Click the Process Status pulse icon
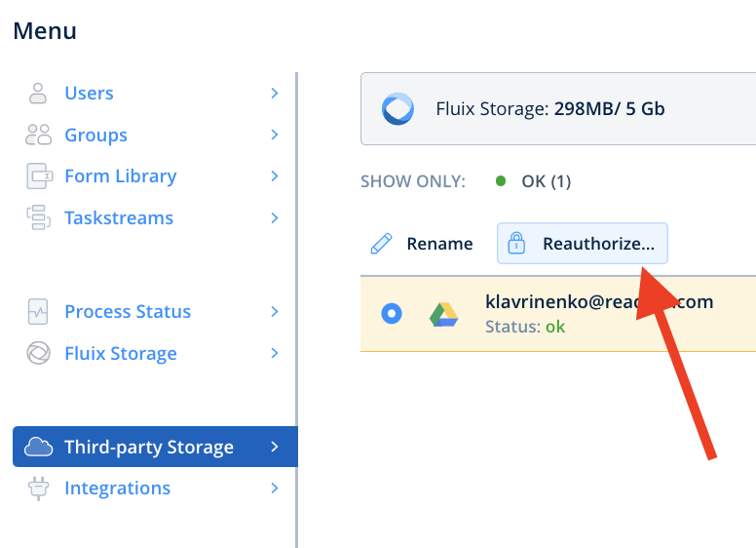The width and height of the screenshot is (756, 548). click(38, 312)
